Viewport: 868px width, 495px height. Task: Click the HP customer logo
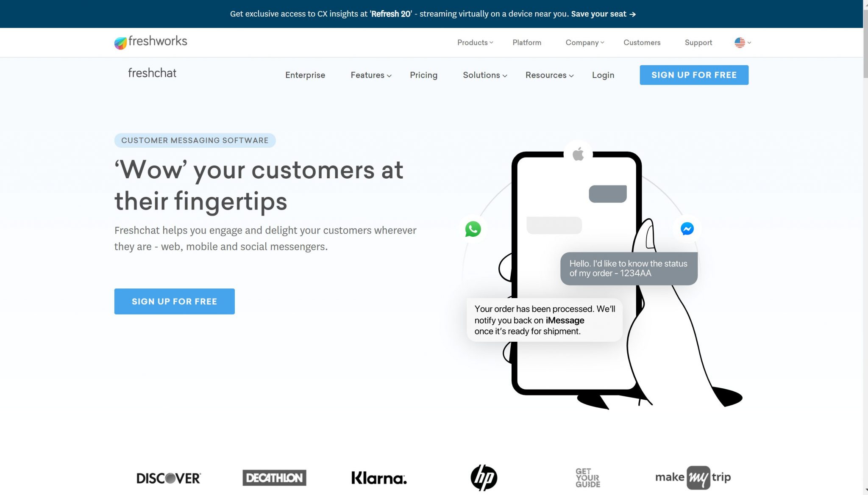[484, 478]
